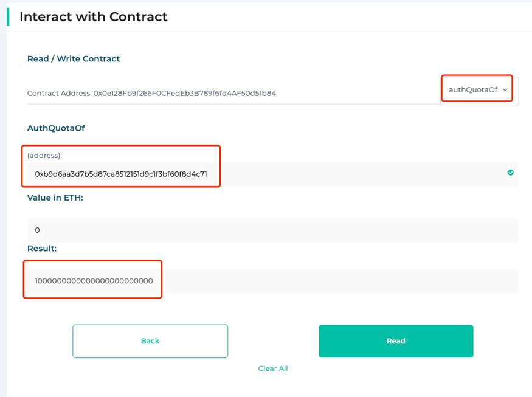Focus the address input field
This screenshot has width=532, height=397.
coord(273,174)
